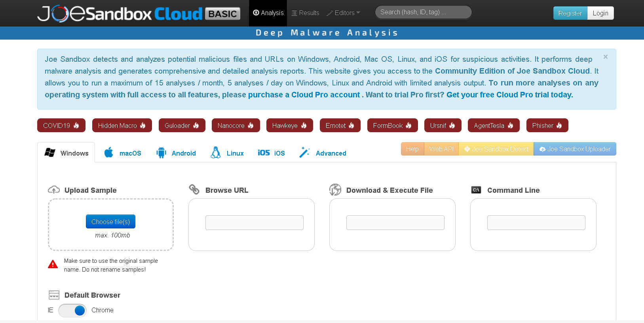Click the cloud upload icon beside Upload Sample

coord(54,190)
